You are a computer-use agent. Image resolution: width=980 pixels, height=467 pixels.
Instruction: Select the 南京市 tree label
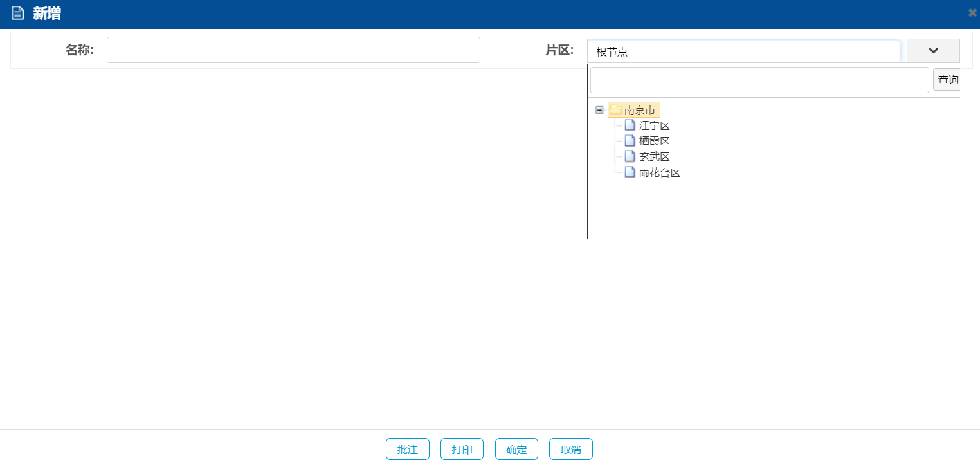[x=640, y=110]
